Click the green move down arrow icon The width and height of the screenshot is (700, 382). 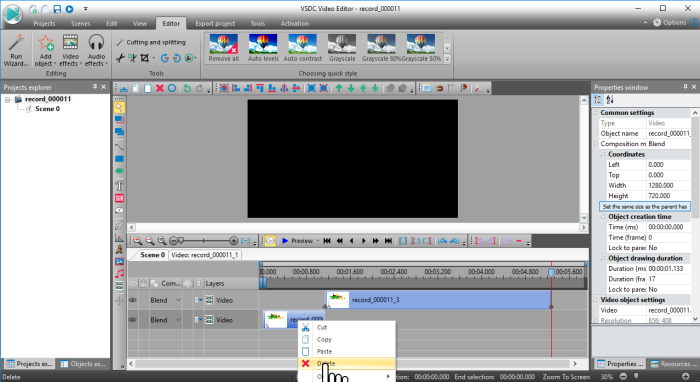click(x=351, y=88)
